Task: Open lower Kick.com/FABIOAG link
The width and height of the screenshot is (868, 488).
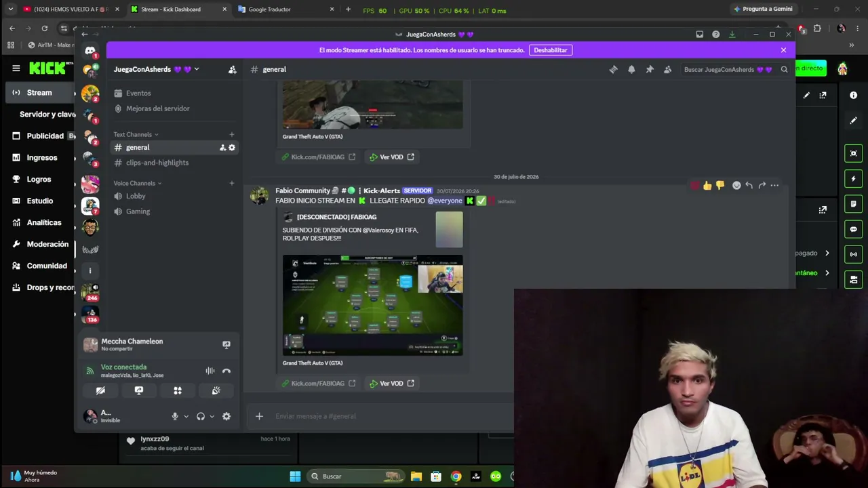Action: [318, 384]
